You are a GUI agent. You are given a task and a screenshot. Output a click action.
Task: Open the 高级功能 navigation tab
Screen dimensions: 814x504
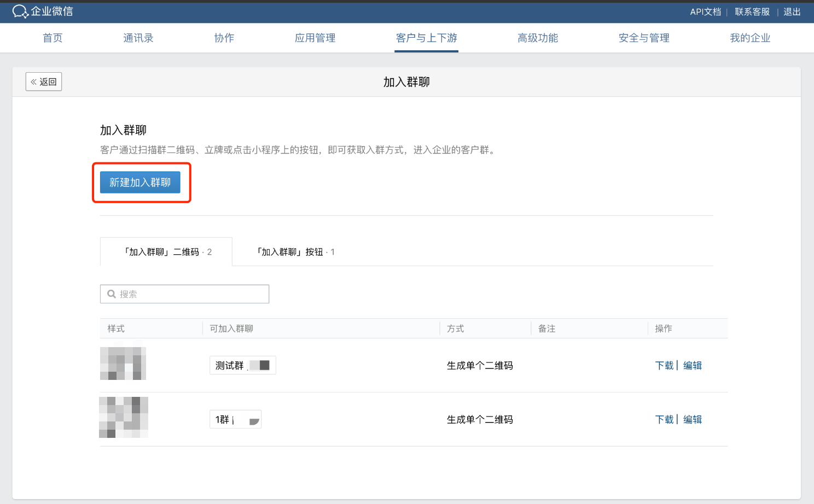tap(538, 38)
